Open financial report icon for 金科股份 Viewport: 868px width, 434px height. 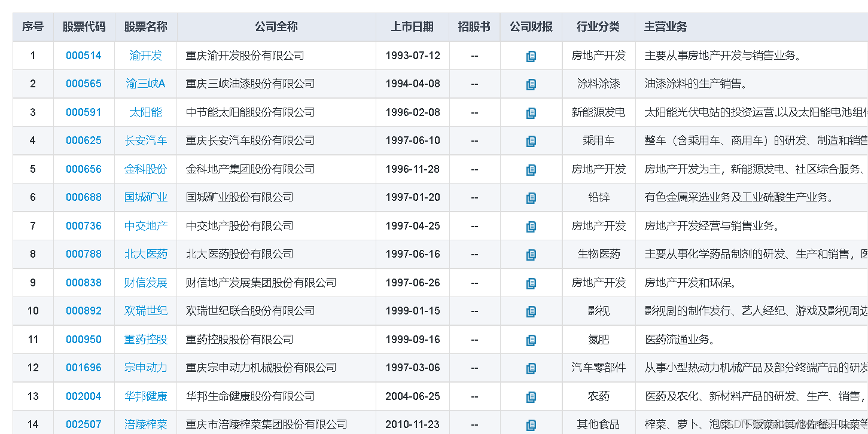(x=531, y=170)
